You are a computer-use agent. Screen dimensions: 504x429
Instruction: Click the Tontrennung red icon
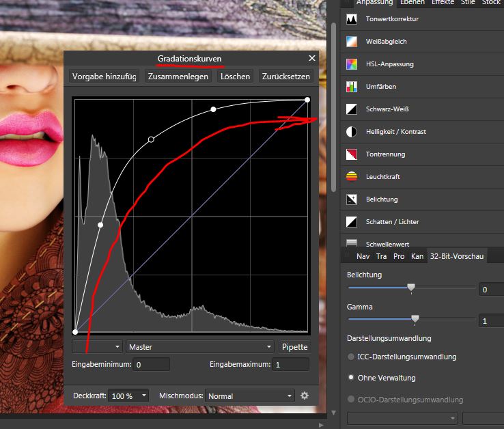(x=352, y=154)
